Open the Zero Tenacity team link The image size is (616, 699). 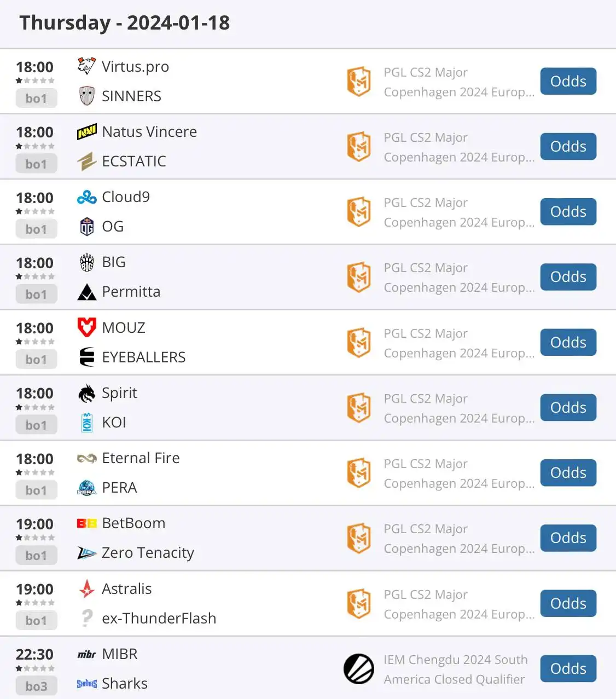point(148,553)
